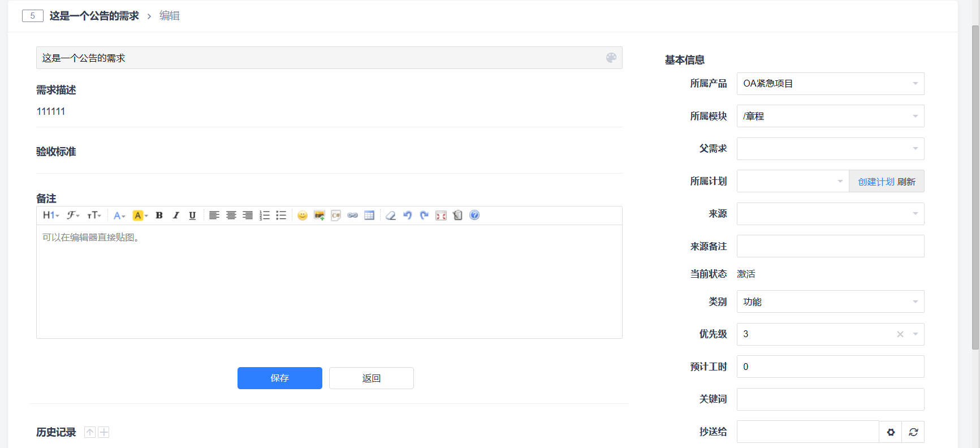Insert emoticon in the remarks editor
980x448 pixels.
(x=303, y=216)
